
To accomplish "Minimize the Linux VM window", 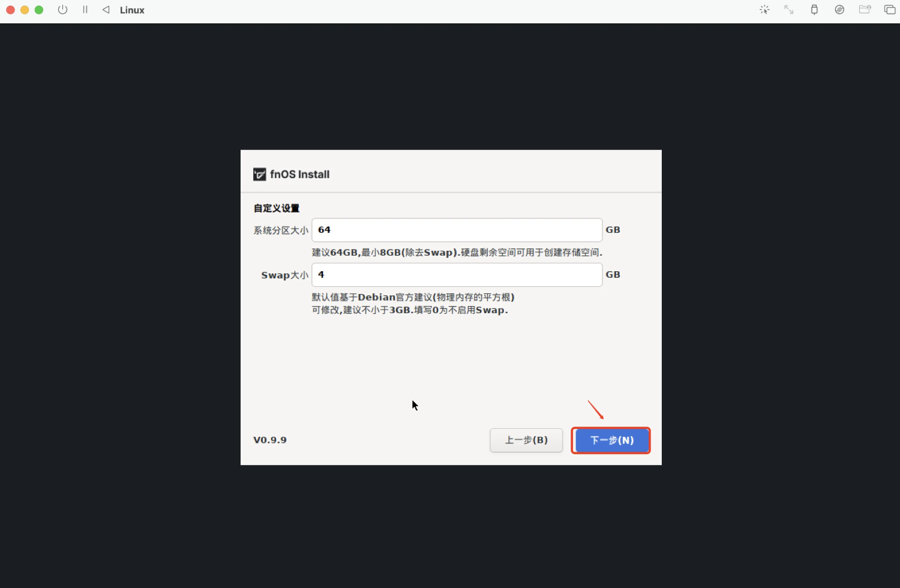I will point(25,10).
